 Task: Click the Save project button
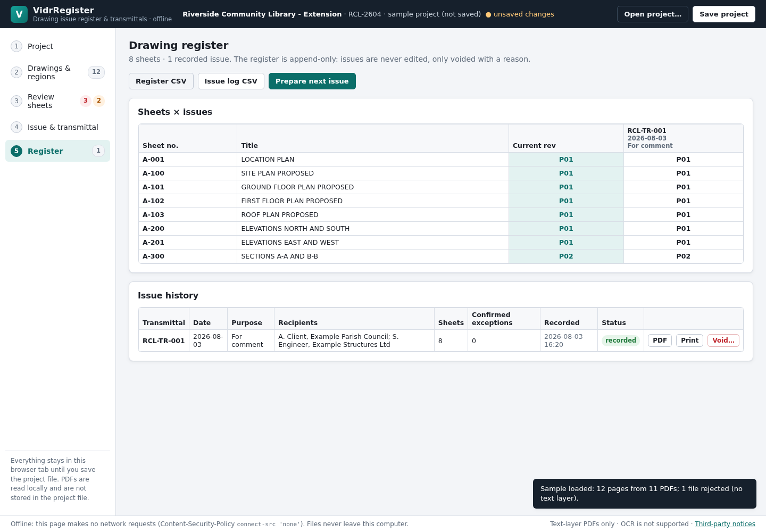724,14
